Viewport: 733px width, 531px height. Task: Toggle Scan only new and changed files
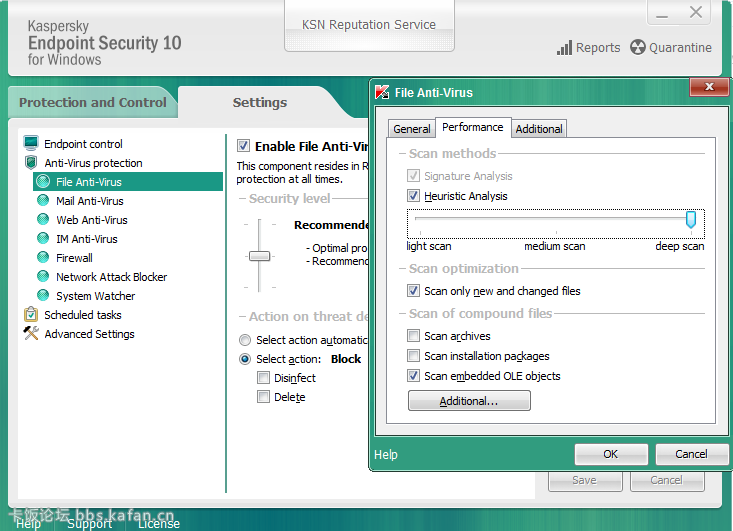click(x=413, y=291)
